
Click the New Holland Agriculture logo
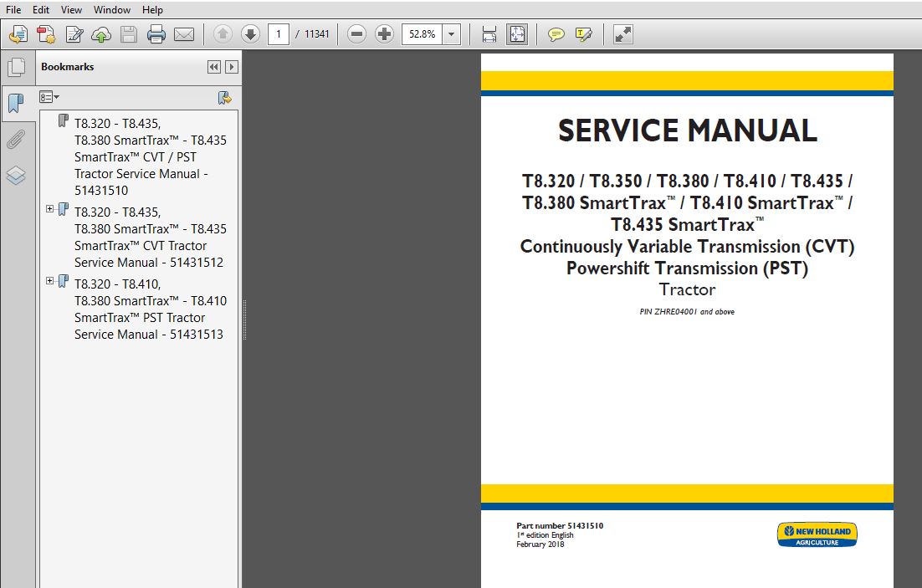pyautogui.click(x=817, y=534)
